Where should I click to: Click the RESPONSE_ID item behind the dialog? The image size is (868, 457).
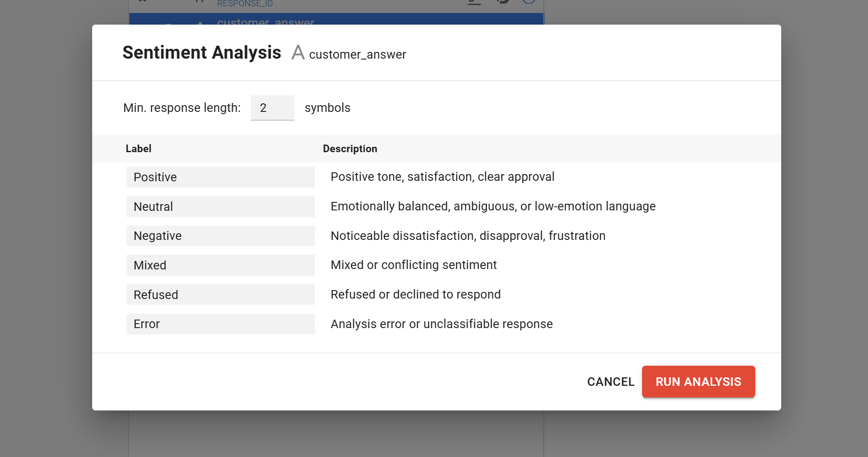tap(245, 4)
